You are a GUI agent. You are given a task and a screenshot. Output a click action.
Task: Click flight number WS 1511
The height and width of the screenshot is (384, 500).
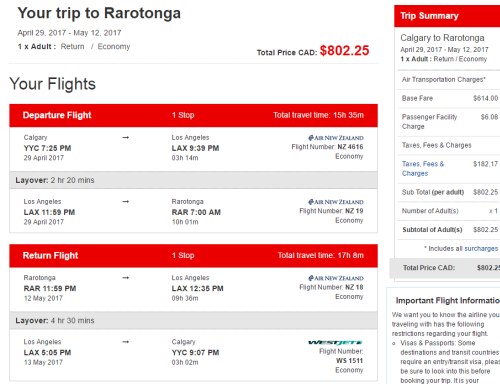point(349,361)
